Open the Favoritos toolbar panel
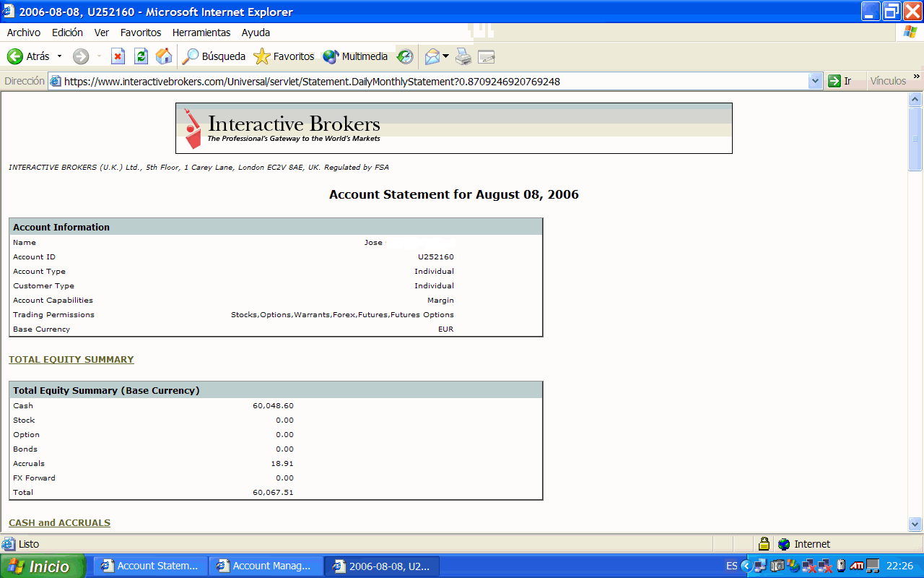The width and height of the screenshot is (924, 578). (284, 56)
